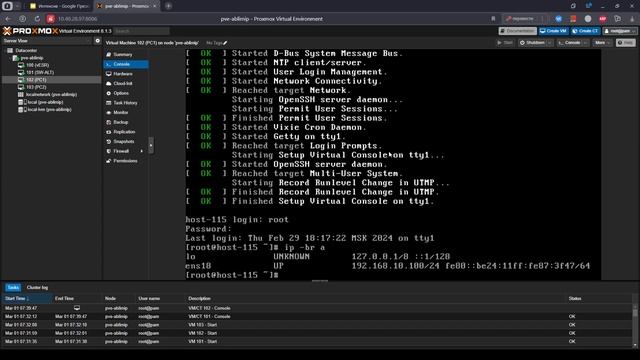The height and width of the screenshot is (360, 640).
Task: Open the Console dropdown arrow
Action: tap(586, 42)
